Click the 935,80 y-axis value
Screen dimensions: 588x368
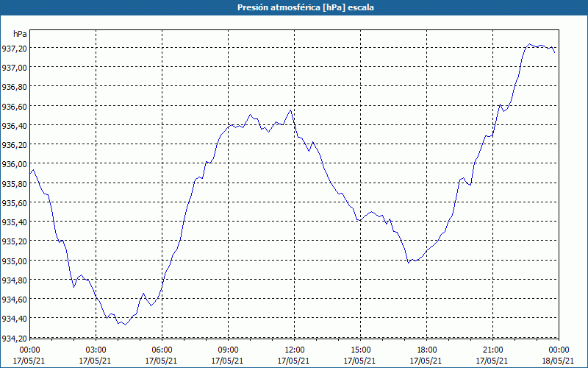pyautogui.click(x=15, y=183)
